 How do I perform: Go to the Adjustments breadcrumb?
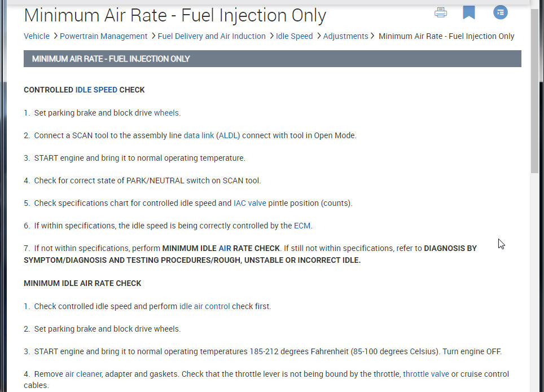tap(345, 36)
